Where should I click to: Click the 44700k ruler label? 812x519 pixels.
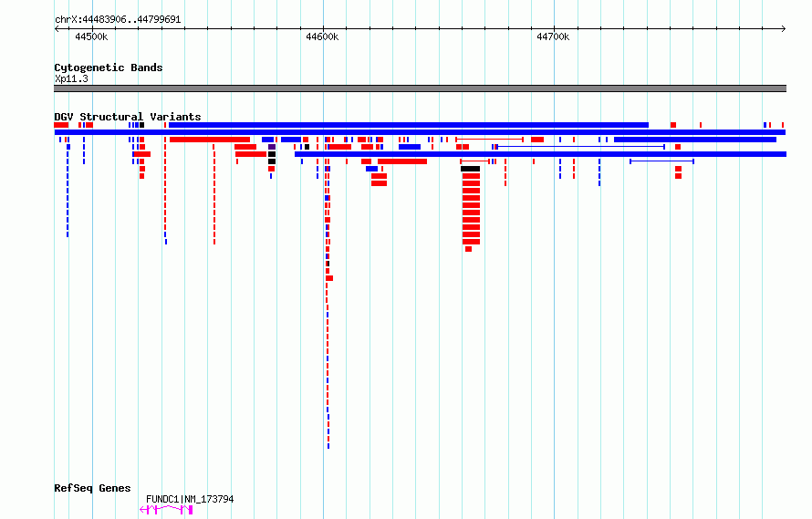(x=553, y=36)
